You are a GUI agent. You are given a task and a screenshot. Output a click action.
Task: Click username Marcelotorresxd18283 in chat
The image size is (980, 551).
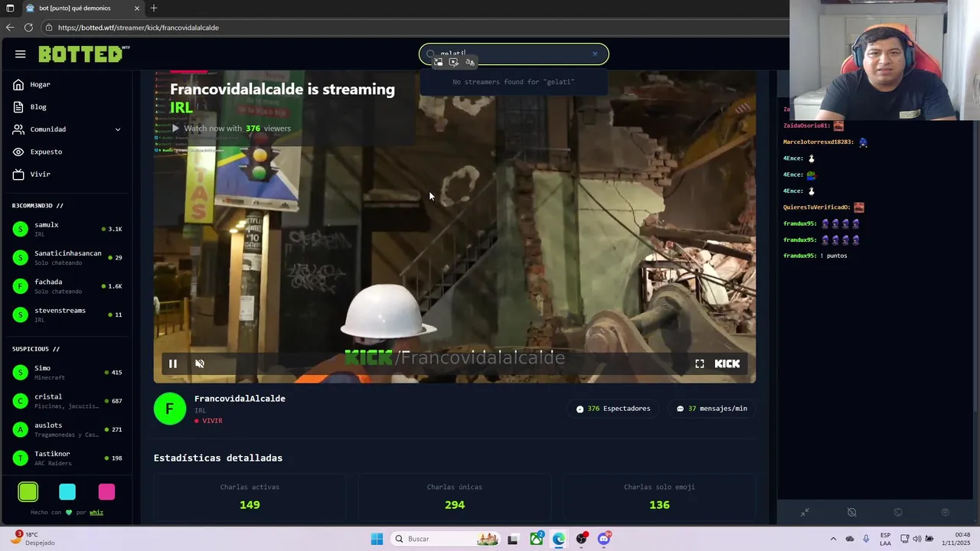point(819,142)
